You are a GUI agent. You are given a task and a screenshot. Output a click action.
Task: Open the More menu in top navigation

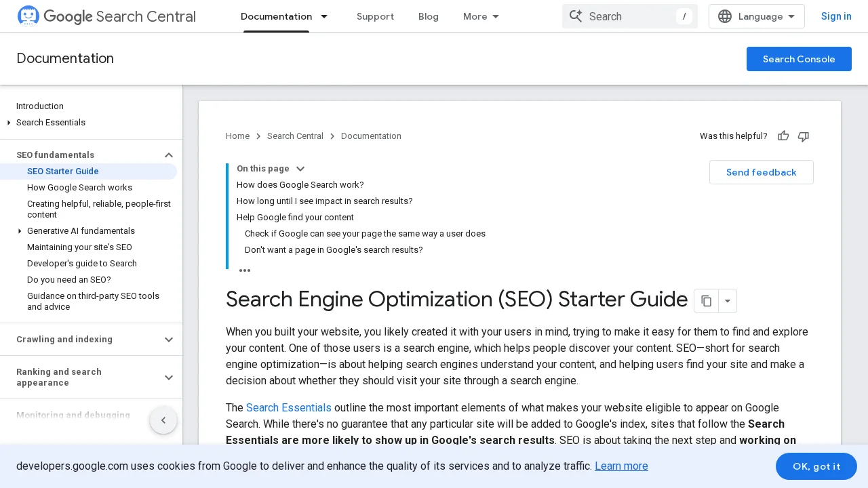[x=481, y=16]
